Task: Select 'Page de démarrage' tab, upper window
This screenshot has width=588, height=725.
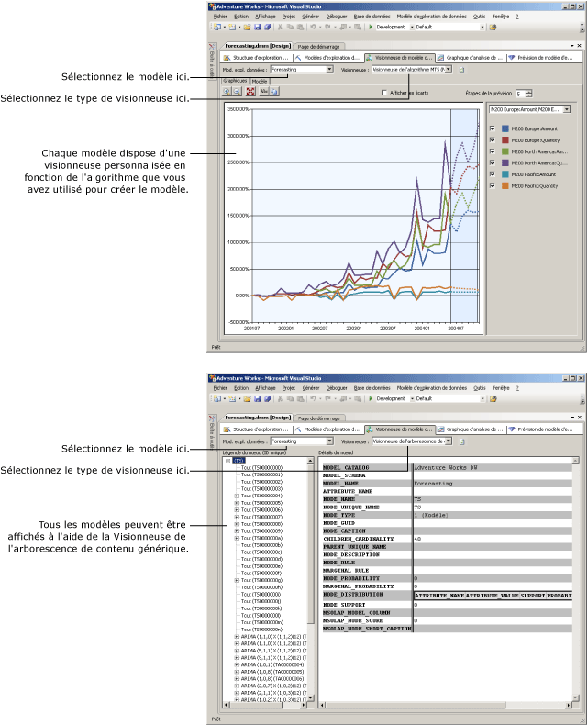Action: tap(318, 47)
